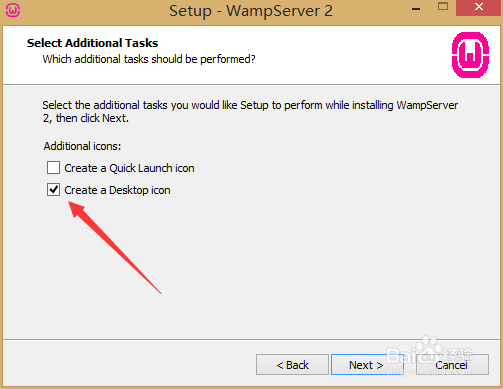Click the Which additional tasks should be performed text
The image size is (503, 389).
click(149, 59)
